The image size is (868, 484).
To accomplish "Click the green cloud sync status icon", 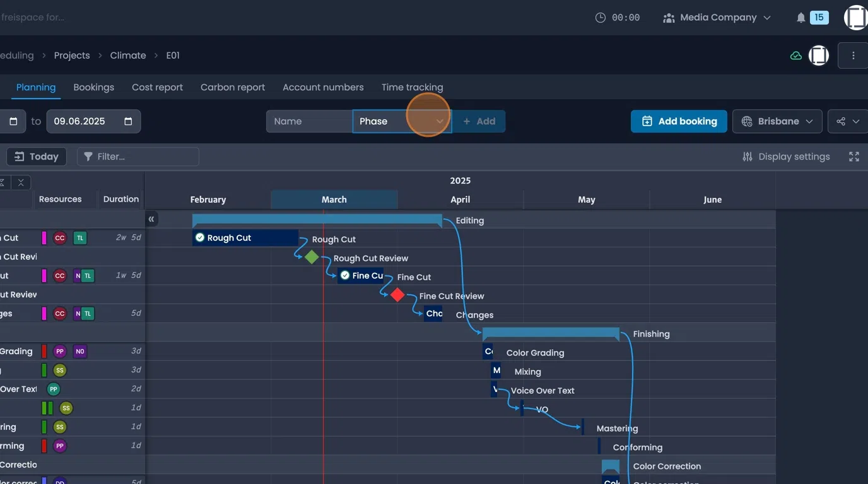I will click(795, 55).
